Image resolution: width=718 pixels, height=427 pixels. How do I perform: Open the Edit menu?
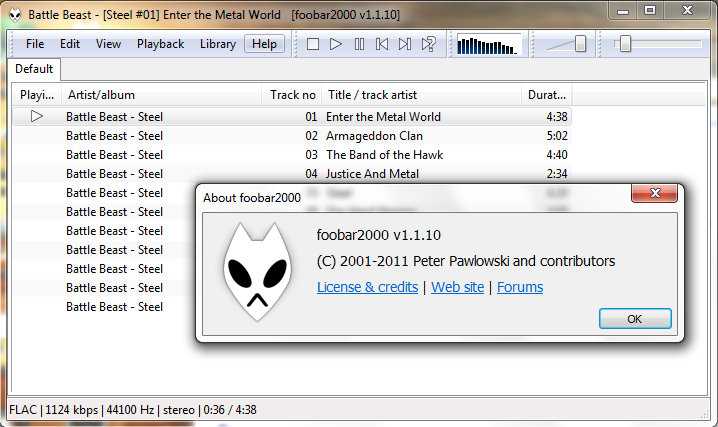click(x=70, y=44)
